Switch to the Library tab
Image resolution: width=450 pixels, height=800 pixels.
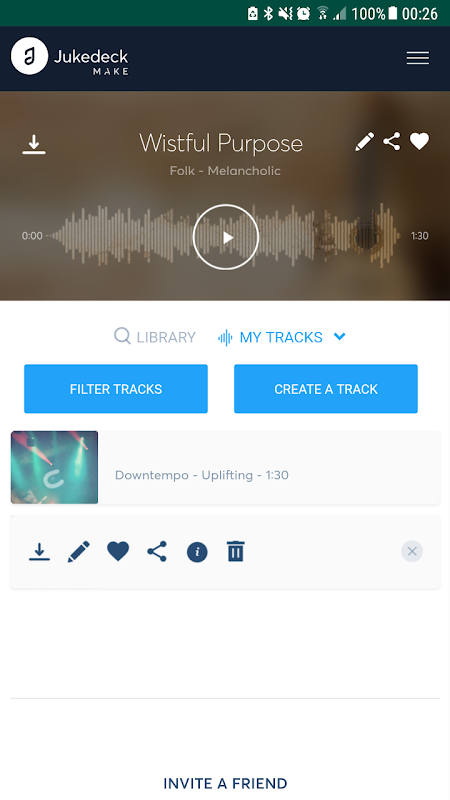coord(155,337)
